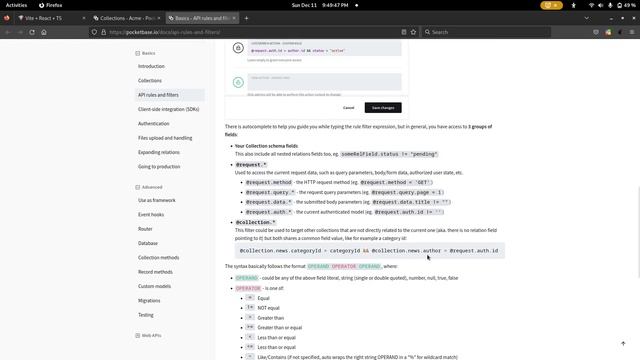Open Collections docs page

(150, 80)
